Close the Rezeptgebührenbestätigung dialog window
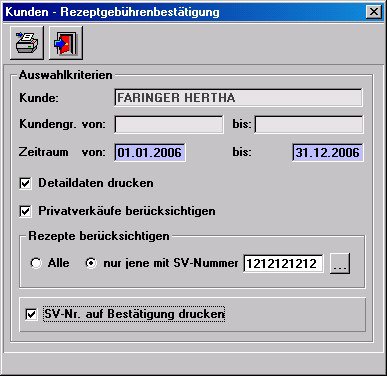This screenshot has width=387, height=376. point(374,12)
